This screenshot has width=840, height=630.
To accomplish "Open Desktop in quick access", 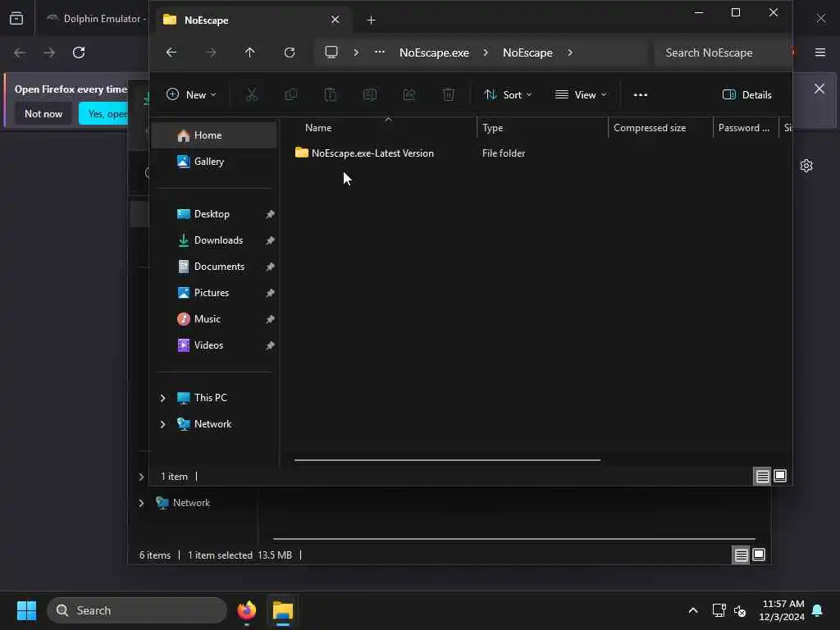I will pyautogui.click(x=214, y=214).
